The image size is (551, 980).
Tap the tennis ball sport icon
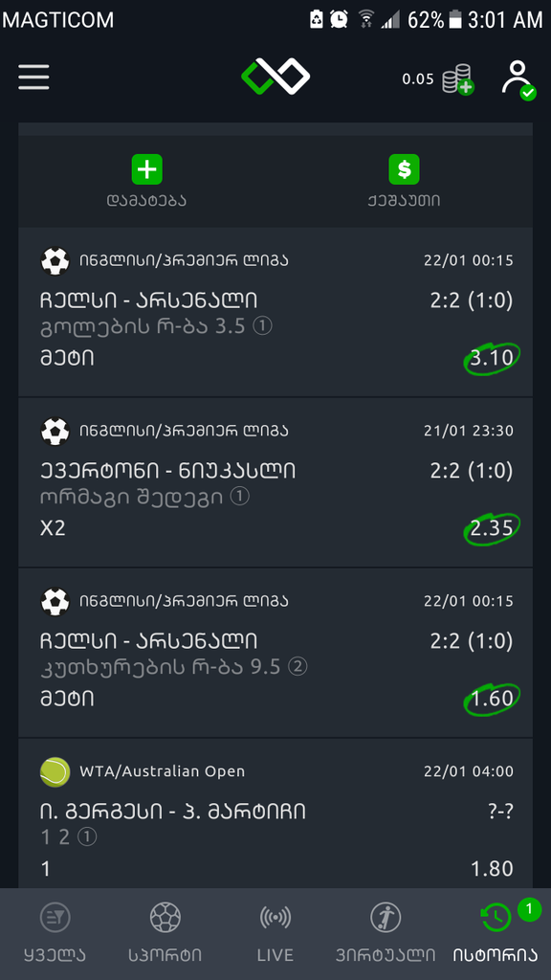pos(55,771)
